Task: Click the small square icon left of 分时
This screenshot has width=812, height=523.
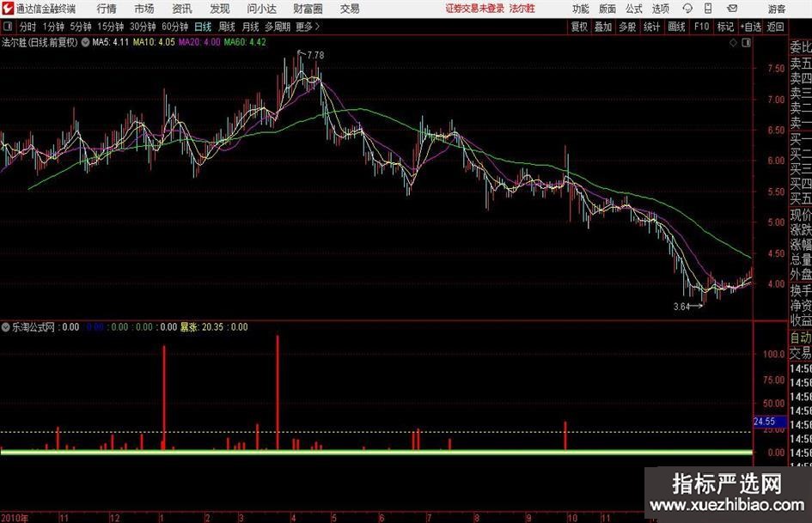Action: (7, 27)
